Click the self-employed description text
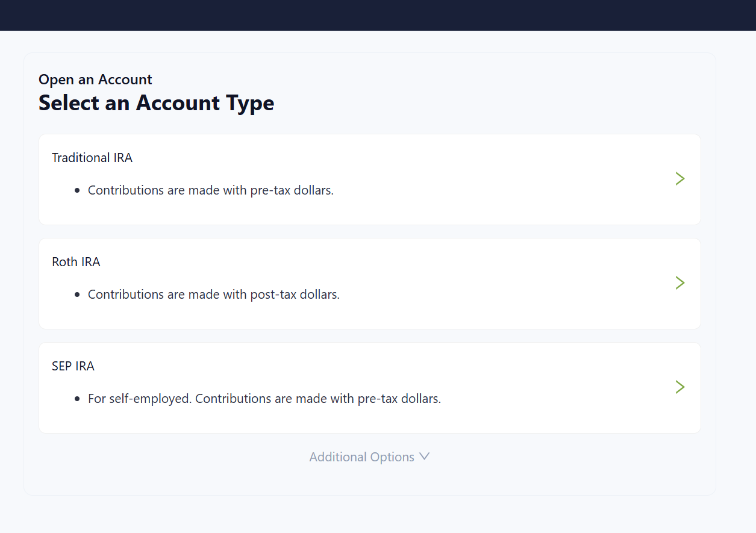The image size is (756, 533). click(264, 399)
